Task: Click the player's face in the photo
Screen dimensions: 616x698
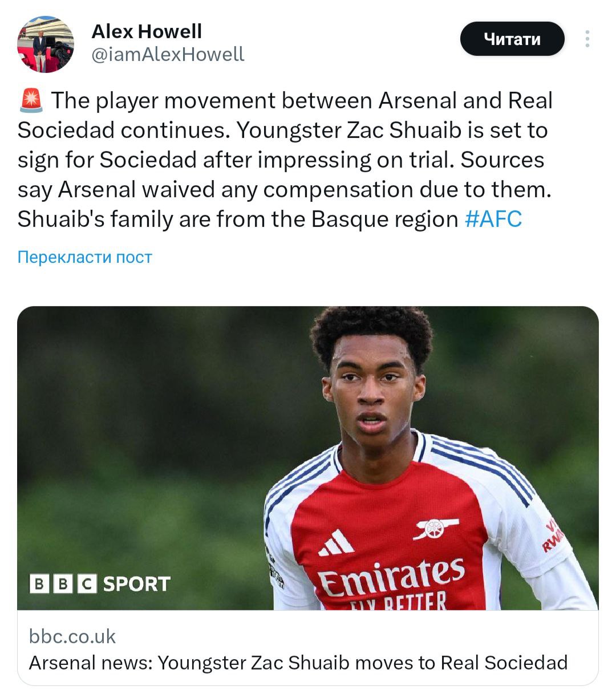Action: coord(374,393)
